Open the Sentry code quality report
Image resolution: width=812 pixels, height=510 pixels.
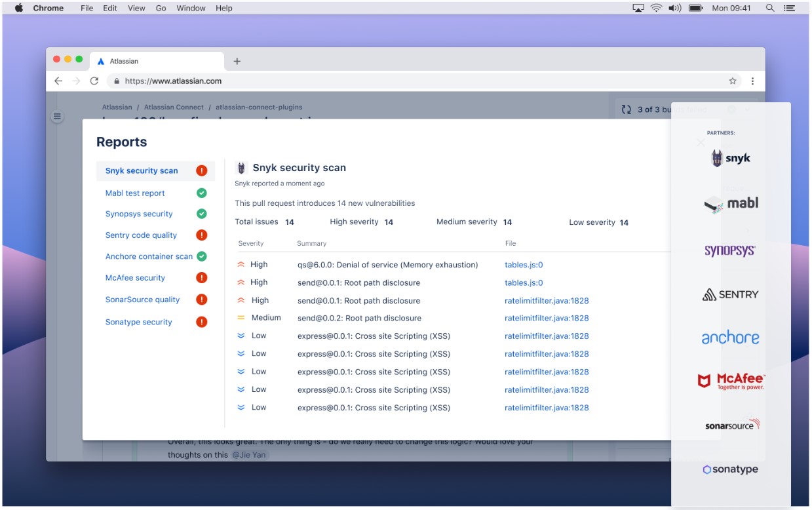click(x=141, y=235)
